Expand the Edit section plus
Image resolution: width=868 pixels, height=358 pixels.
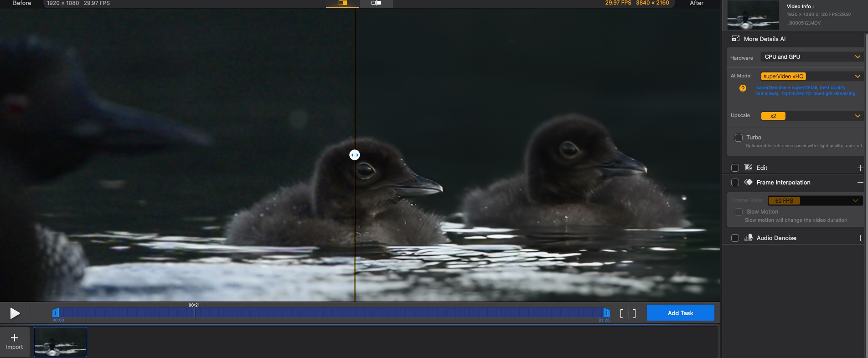[x=860, y=168]
